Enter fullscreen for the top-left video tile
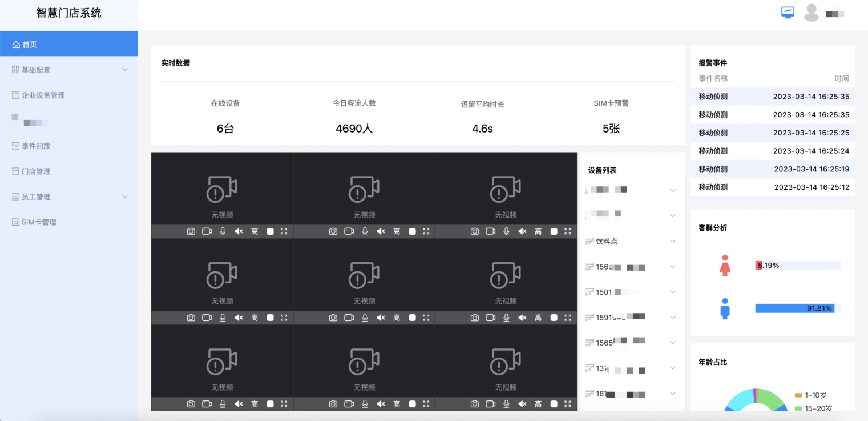The height and width of the screenshot is (421, 868). [x=284, y=231]
